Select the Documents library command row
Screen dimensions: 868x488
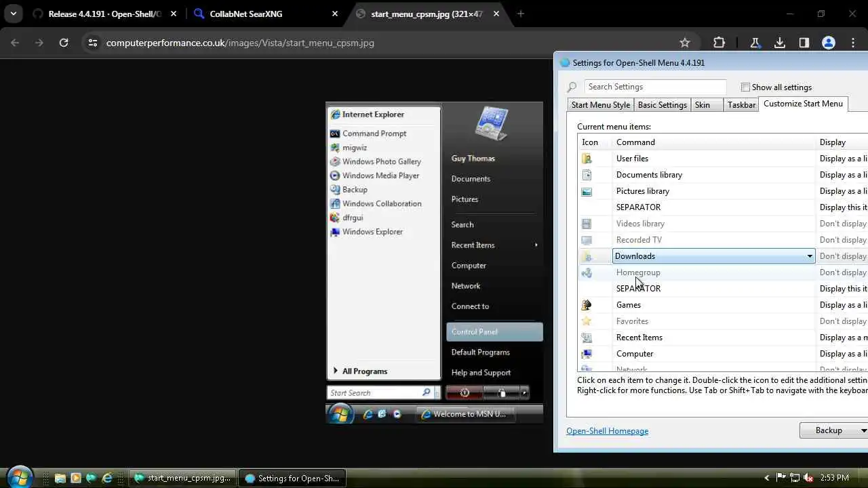tap(714, 175)
